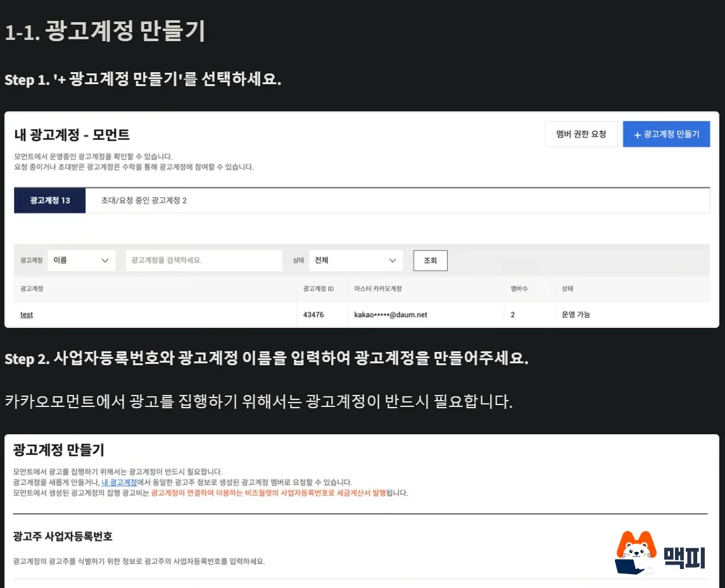Click the '+ 광고계정 만들기' blue button
Image resolution: width=725 pixels, height=588 pixels.
666,134
